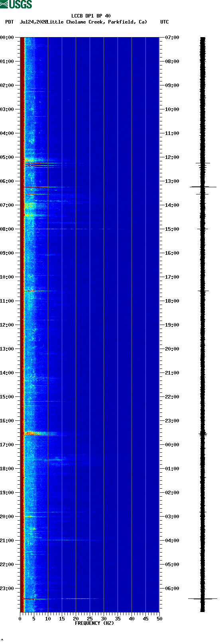Image resolution: width=220 pixels, height=644 pixels.
Task: Click the waveform spike near 06:27 UTC
Action: 202,598
